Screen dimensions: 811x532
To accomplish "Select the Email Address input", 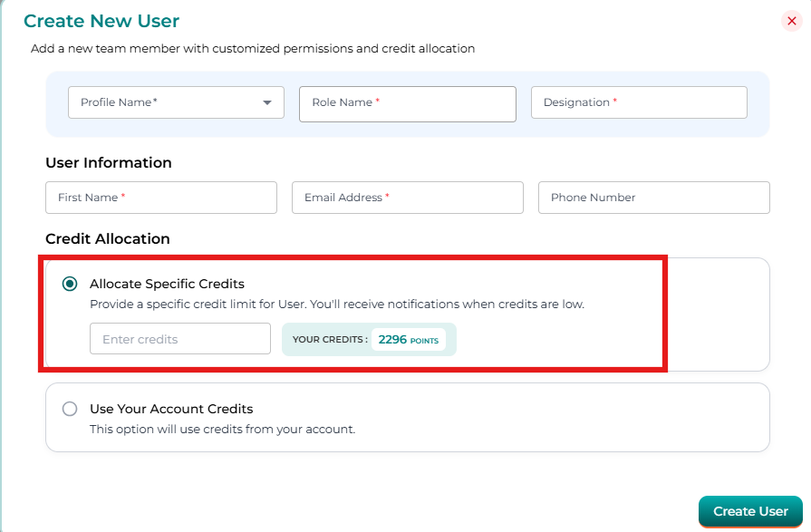I will 407,198.
